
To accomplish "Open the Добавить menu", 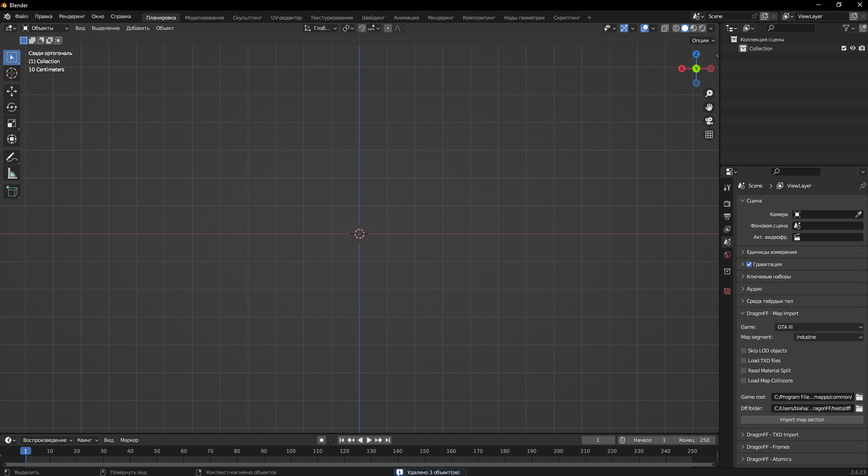I will coord(138,28).
